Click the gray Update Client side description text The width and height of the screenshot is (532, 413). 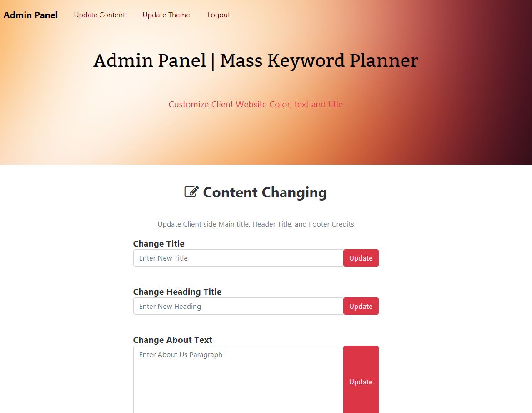point(256,224)
